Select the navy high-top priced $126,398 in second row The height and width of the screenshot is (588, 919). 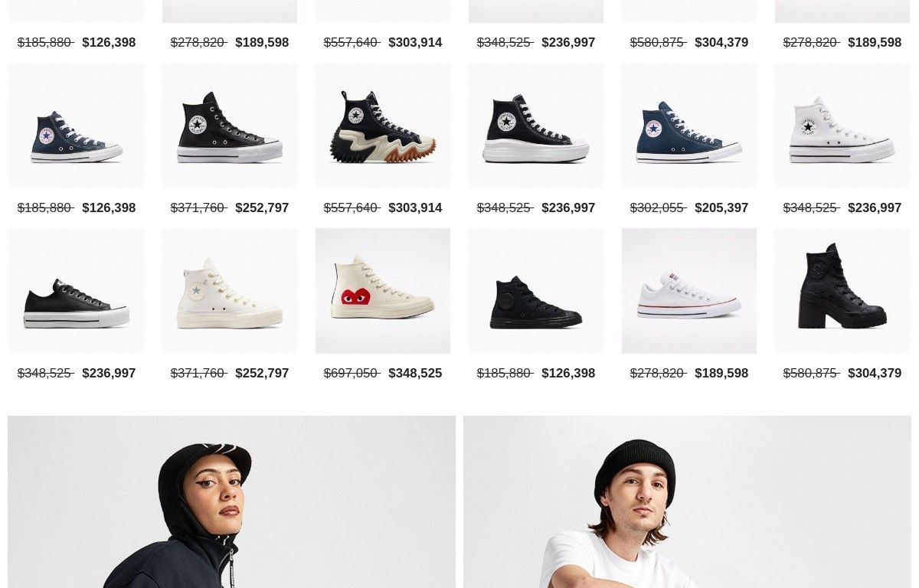pos(77,126)
